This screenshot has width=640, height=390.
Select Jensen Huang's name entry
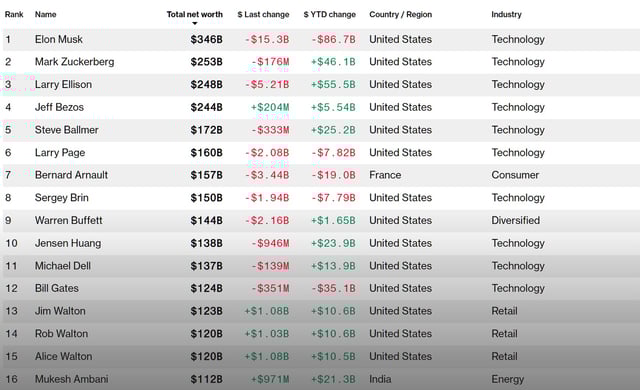tap(68, 243)
